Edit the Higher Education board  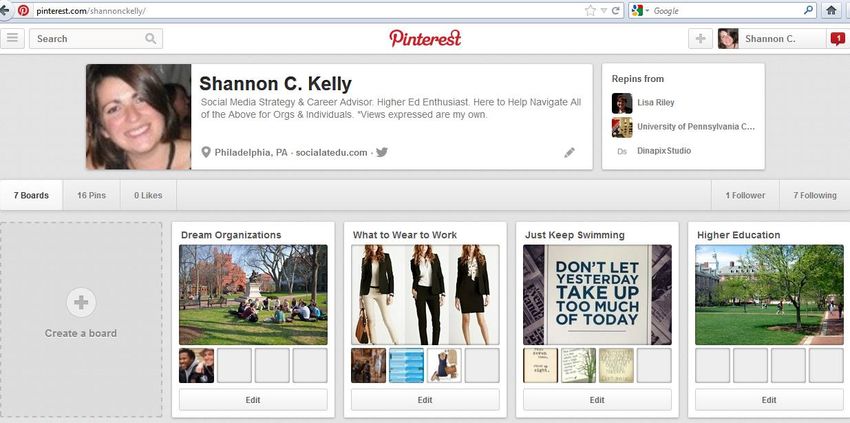(769, 400)
